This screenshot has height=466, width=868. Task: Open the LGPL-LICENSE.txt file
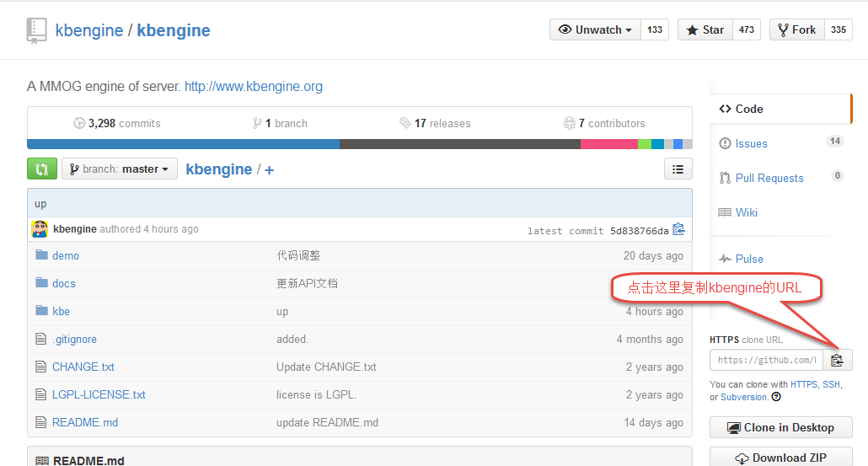(x=99, y=394)
